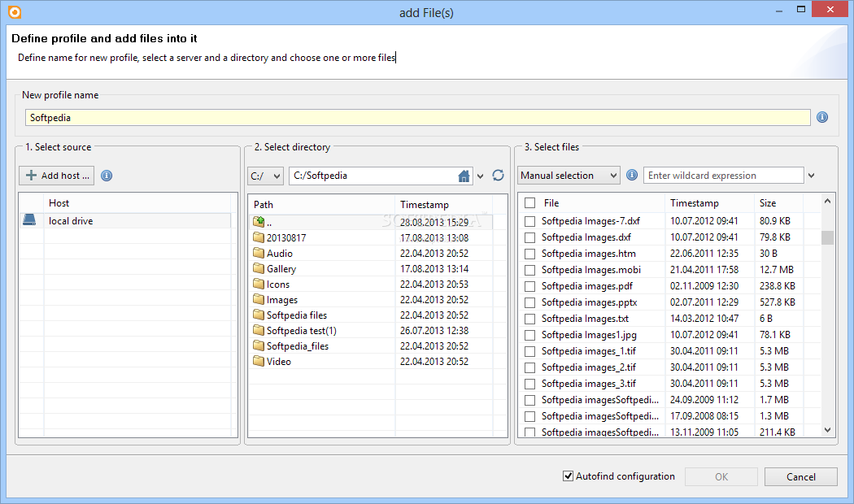Click the info icon beside Manual selection
The width and height of the screenshot is (854, 504).
632,176
